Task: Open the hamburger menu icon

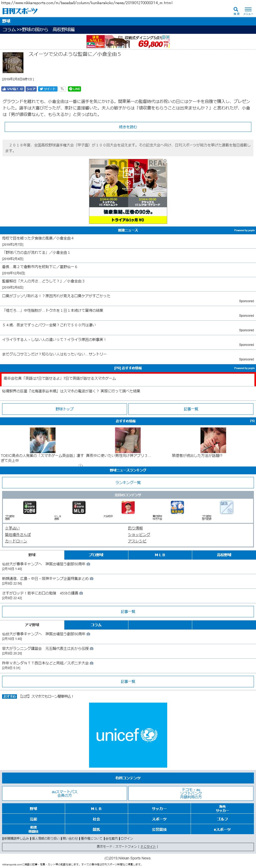Action: pyautogui.click(x=248, y=10)
